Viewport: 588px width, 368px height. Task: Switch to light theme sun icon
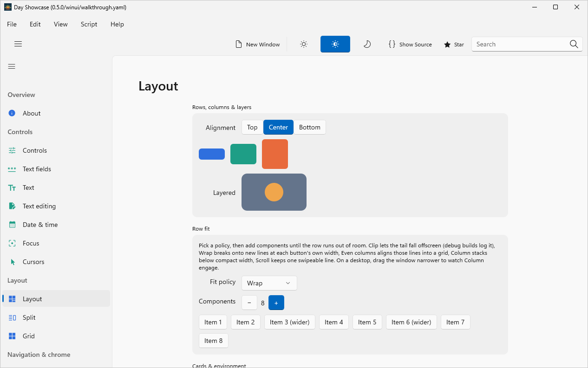click(x=304, y=44)
